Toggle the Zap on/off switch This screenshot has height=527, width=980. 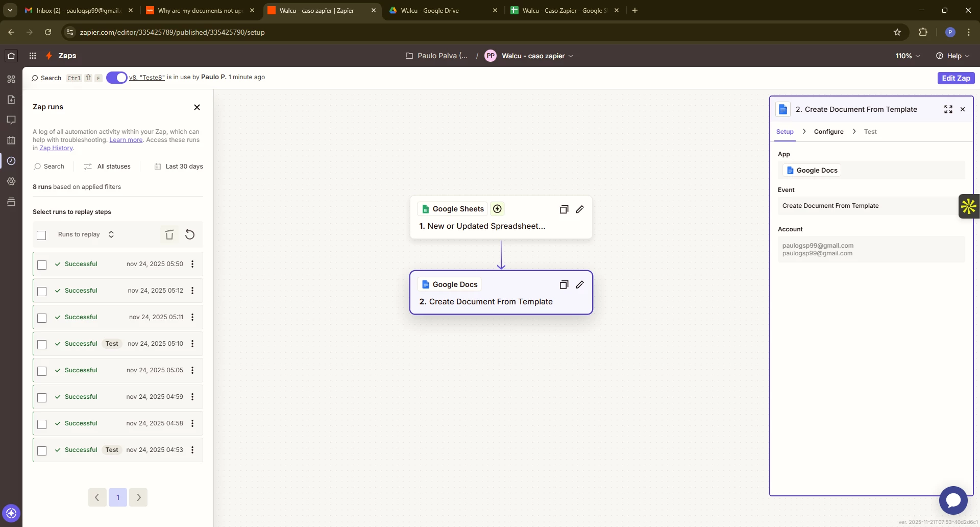pos(116,78)
